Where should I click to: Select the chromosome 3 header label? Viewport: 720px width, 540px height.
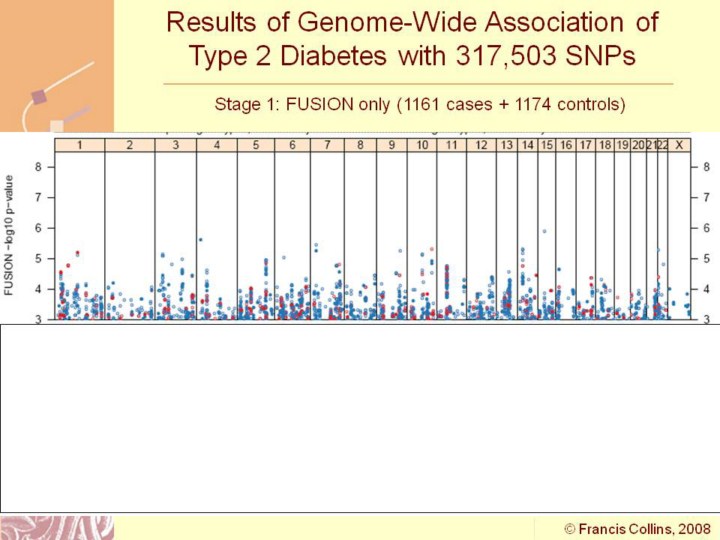pyautogui.click(x=175, y=146)
